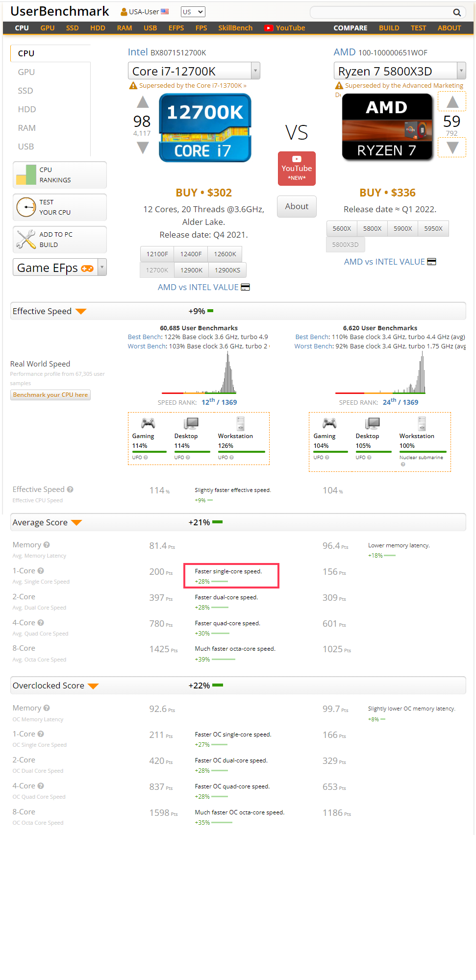The height and width of the screenshot is (980, 476).
Task: Click help icon beside Average 4-Core
Action: pyautogui.click(x=41, y=623)
